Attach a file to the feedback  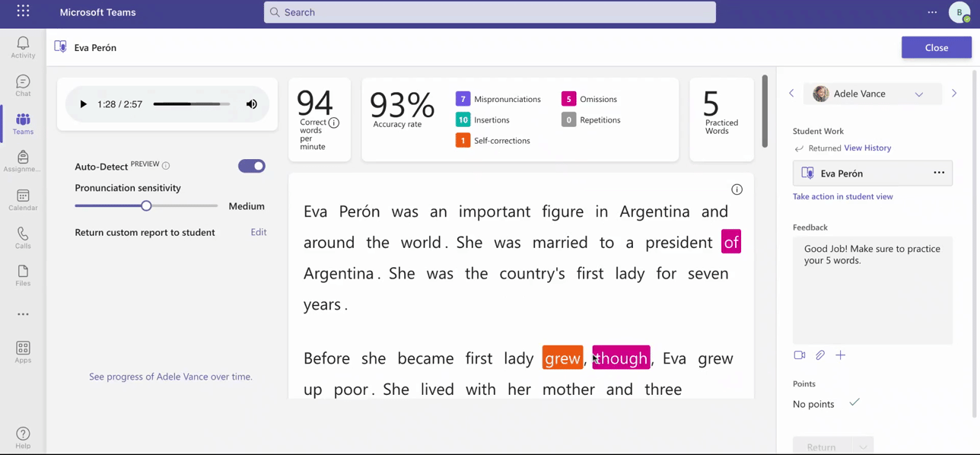tap(820, 355)
